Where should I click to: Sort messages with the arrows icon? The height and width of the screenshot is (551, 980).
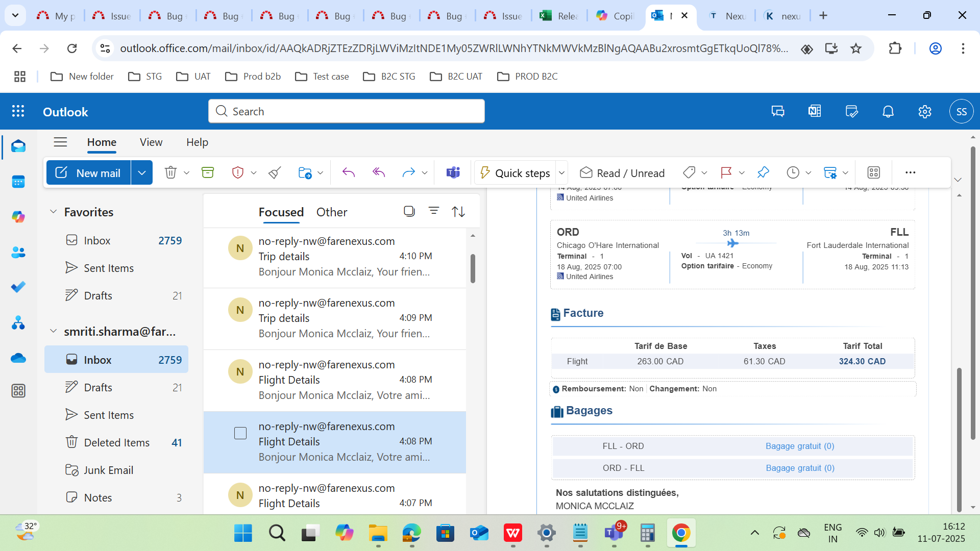tap(458, 211)
